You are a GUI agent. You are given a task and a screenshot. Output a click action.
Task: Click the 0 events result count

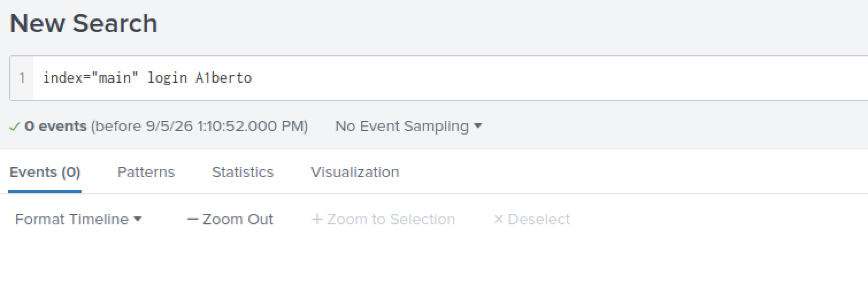[x=56, y=127]
